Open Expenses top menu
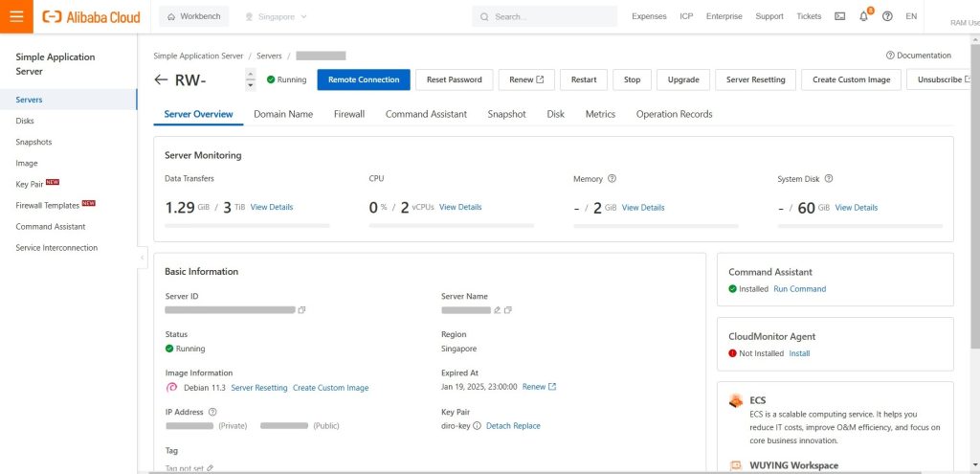The height and width of the screenshot is (474, 980). coord(649,17)
